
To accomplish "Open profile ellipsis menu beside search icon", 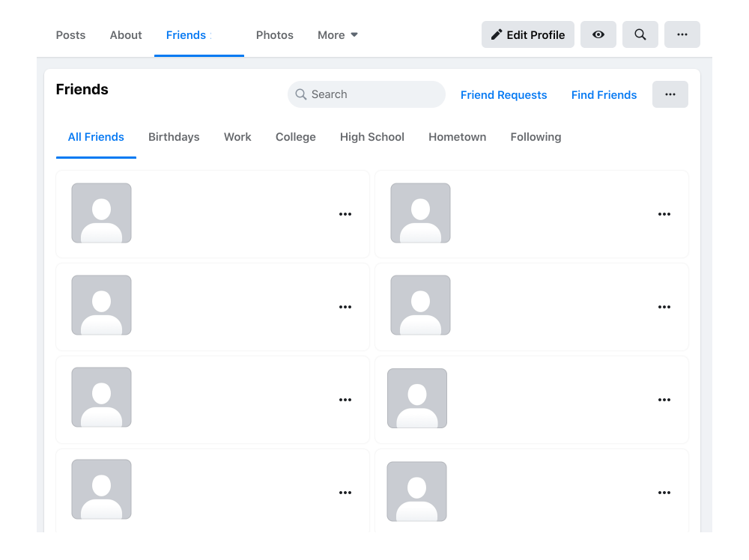I will (x=682, y=34).
